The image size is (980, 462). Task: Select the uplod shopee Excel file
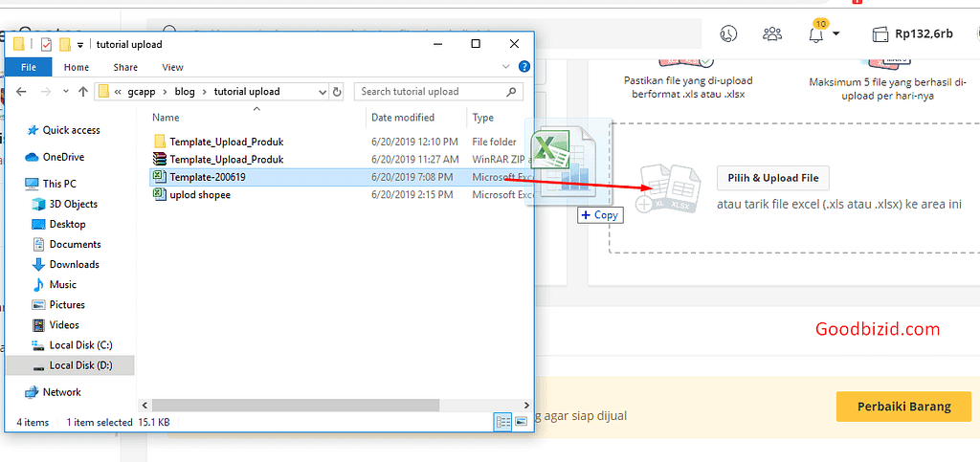[200, 195]
